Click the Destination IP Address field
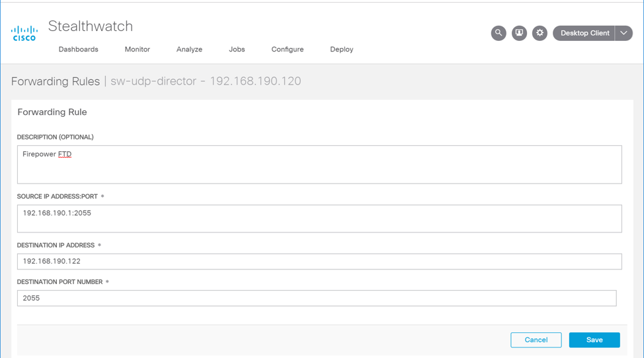Image resolution: width=644 pixels, height=358 pixels. pyautogui.click(x=319, y=261)
